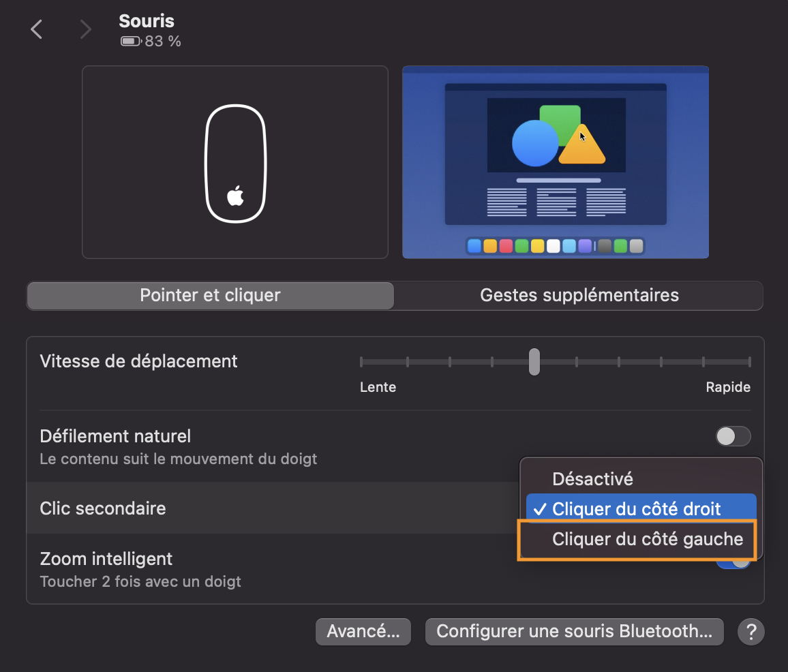Open the Gestes supplémentaires tab
Screen dimensions: 788x672
[x=579, y=295]
